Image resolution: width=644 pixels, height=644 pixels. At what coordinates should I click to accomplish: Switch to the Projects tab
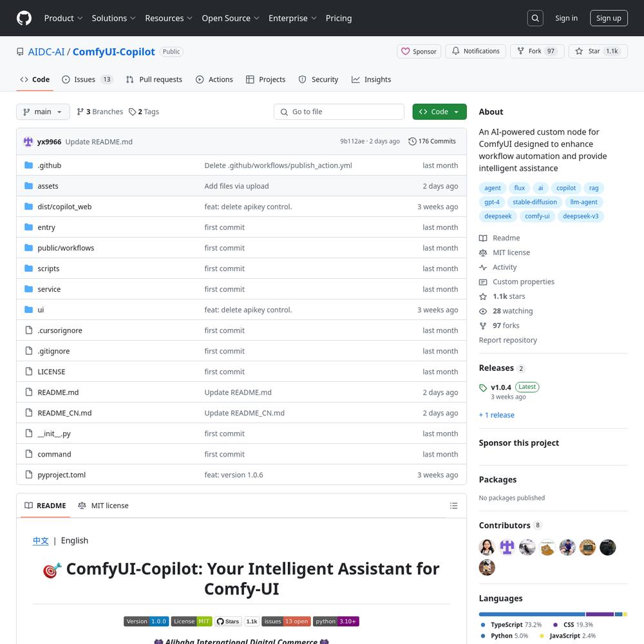point(266,80)
